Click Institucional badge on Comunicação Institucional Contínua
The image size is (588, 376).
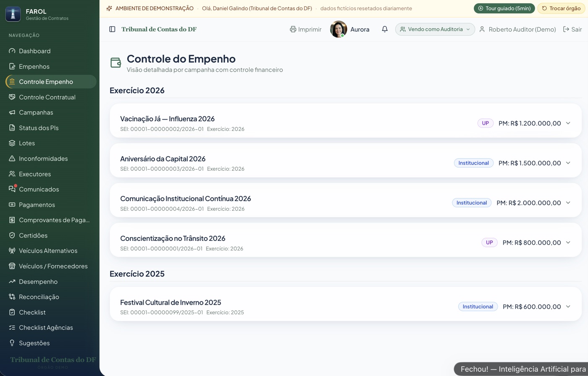(x=472, y=203)
